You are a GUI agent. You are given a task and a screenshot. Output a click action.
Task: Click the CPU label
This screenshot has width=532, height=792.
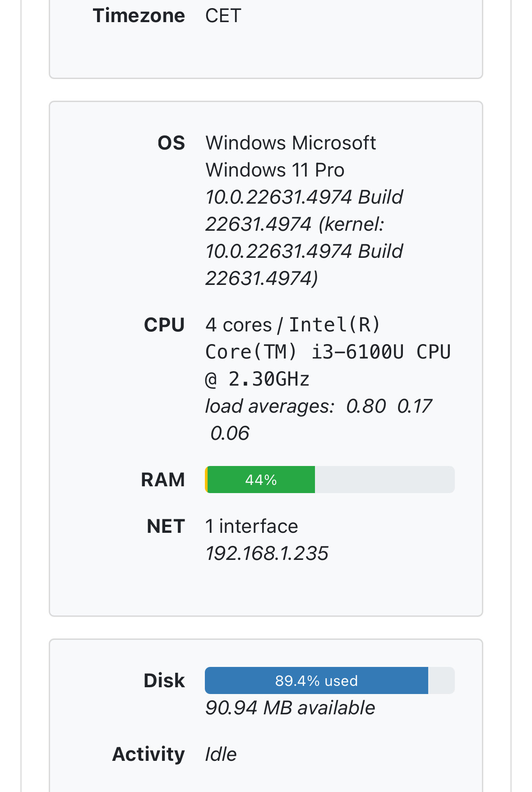[164, 325]
